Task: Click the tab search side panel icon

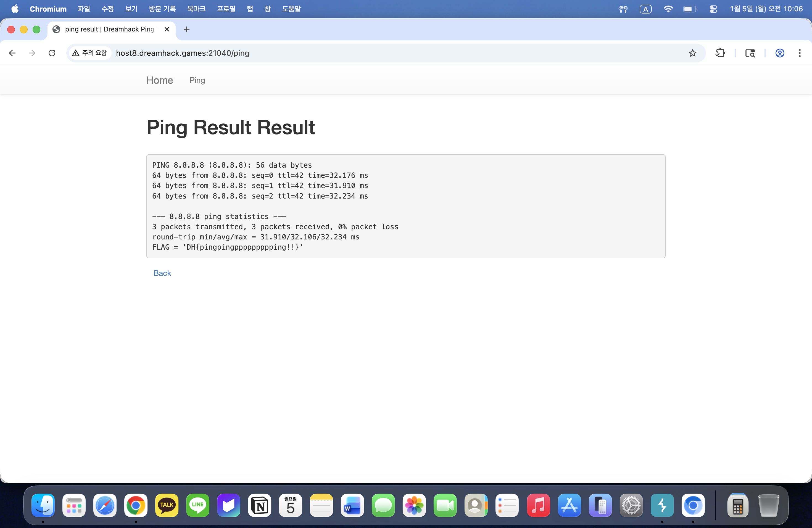Action: point(750,53)
